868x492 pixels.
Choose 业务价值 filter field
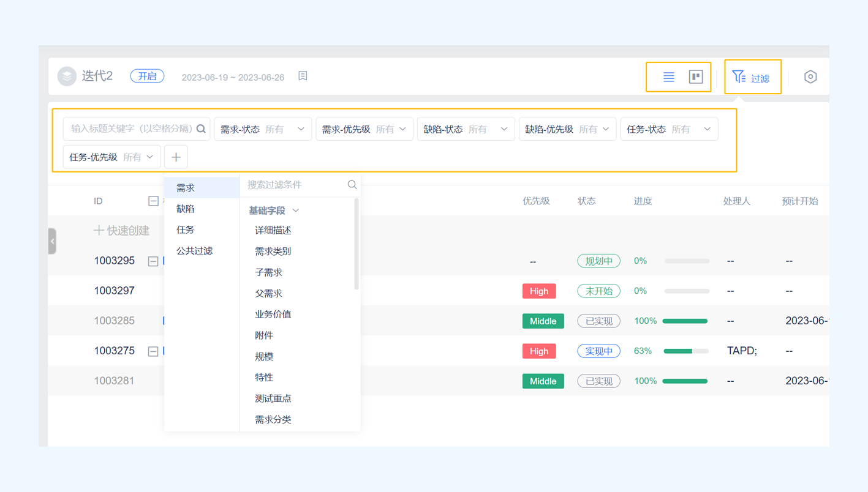coord(273,315)
